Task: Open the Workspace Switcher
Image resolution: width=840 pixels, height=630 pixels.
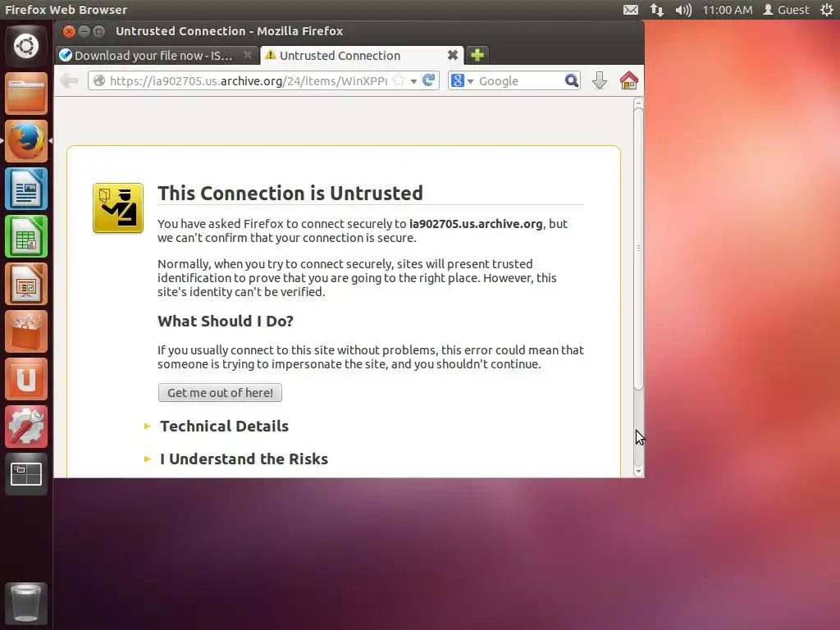Action: (x=25, y=474)
